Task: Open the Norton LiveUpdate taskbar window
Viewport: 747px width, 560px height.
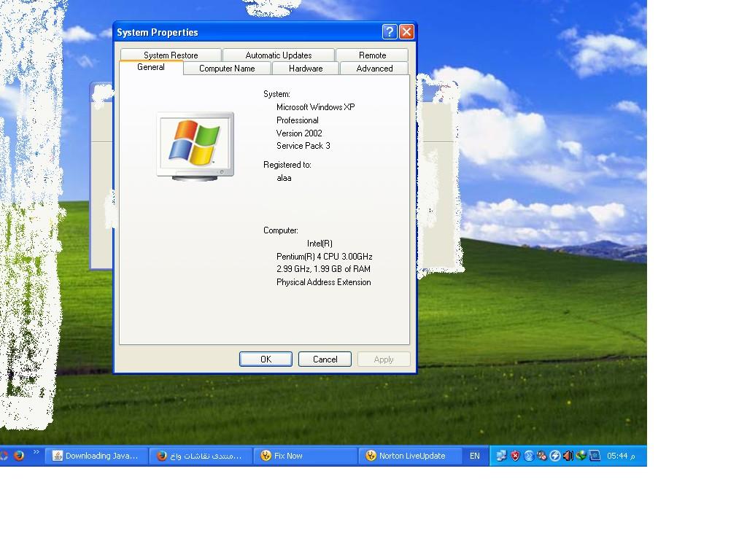Action: point(409,456)
